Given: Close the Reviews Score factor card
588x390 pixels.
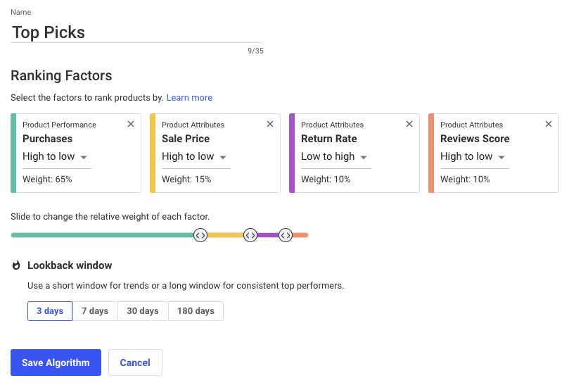Looking at the screenshot, I should [549, 124].
